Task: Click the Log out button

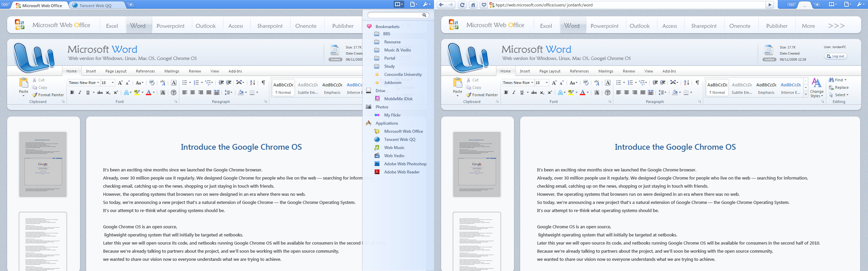Action: [835, 56]
